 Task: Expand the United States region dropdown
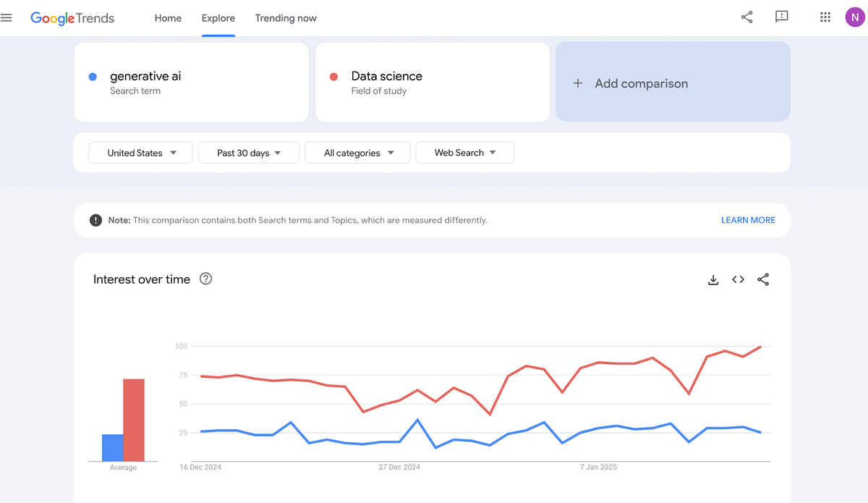coord(141,153)
